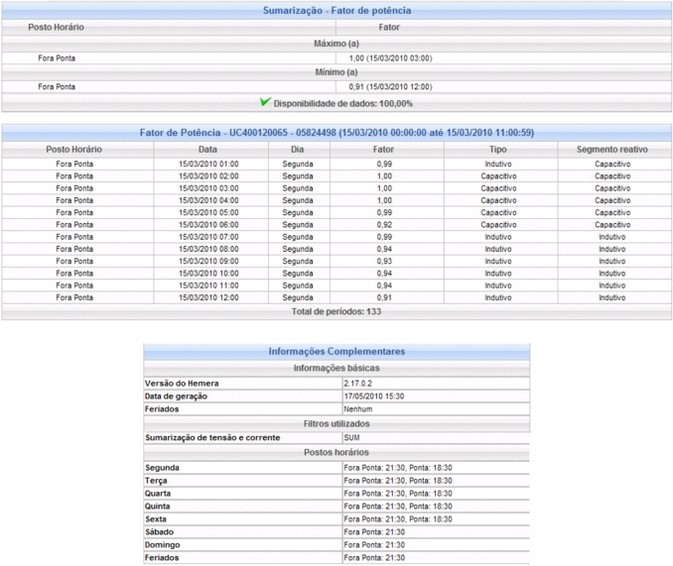Screen dimensions: 673x566
Task: Click the 'Tipo' column header
Action: coord(498,149)
